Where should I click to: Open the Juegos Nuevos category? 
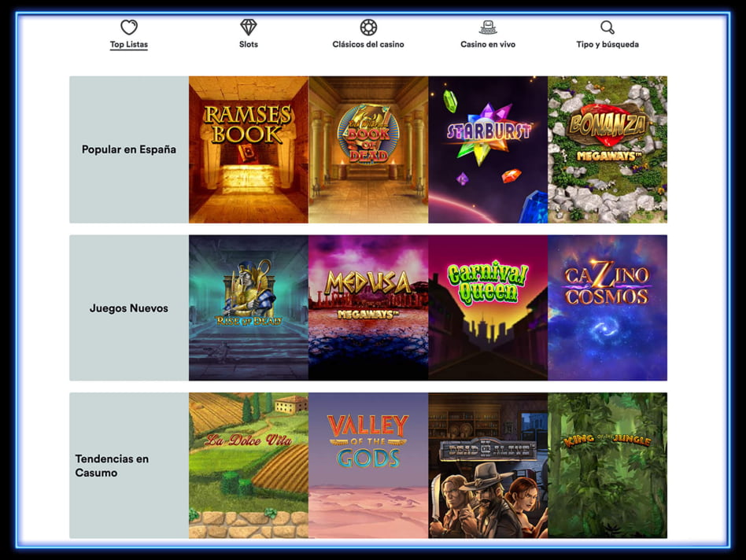pyautogui.click(x=129, y=308)
